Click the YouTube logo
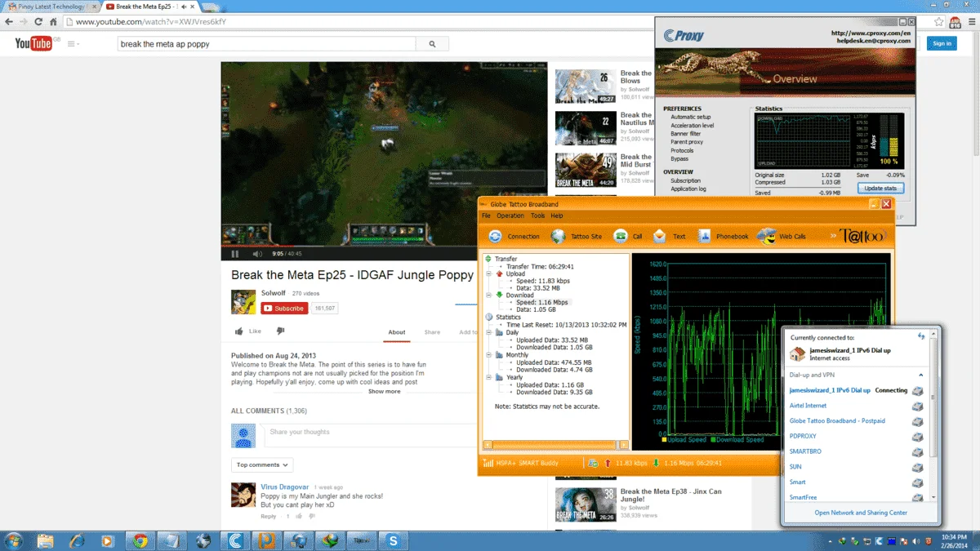This screenshot has width=980, height=551. pos(33,43)
